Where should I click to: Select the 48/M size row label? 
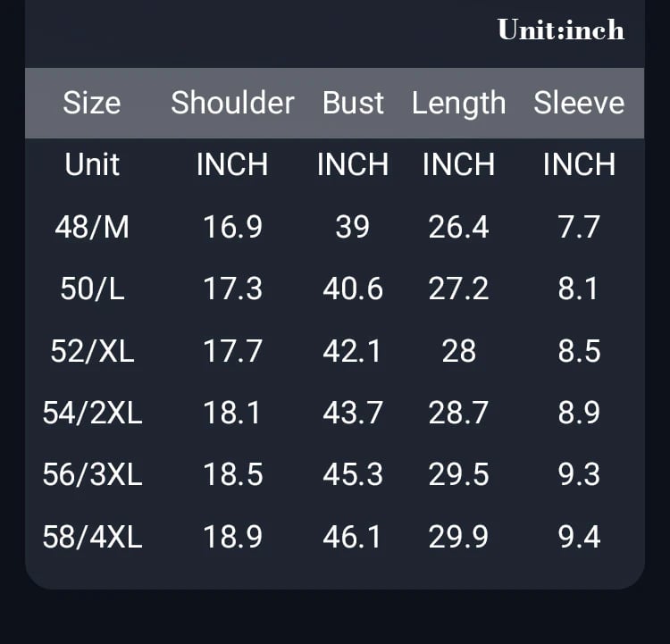tap(92, 227)
